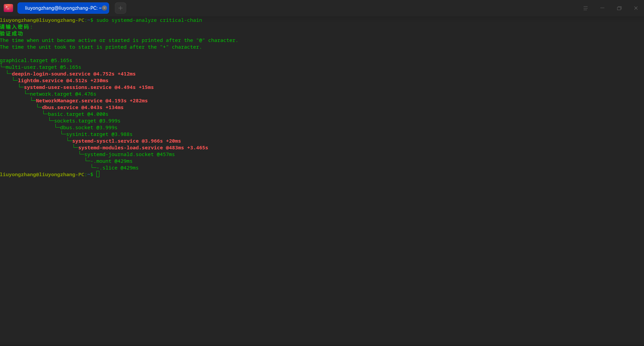The image size is (644, 346).
Task: Click the line explaining the "+" character
Action: click(x=101, y=47)
